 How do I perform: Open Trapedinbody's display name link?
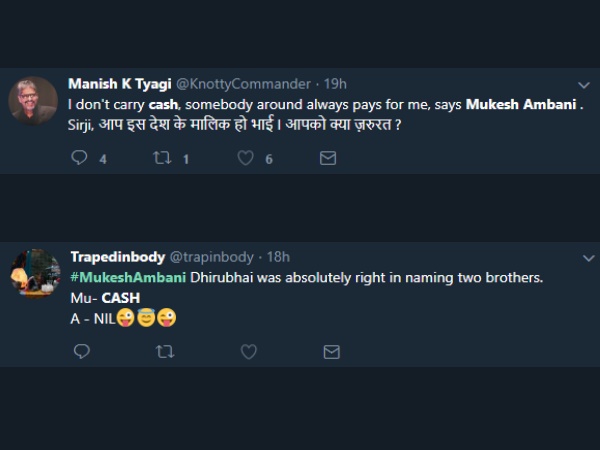pos(112,257)
